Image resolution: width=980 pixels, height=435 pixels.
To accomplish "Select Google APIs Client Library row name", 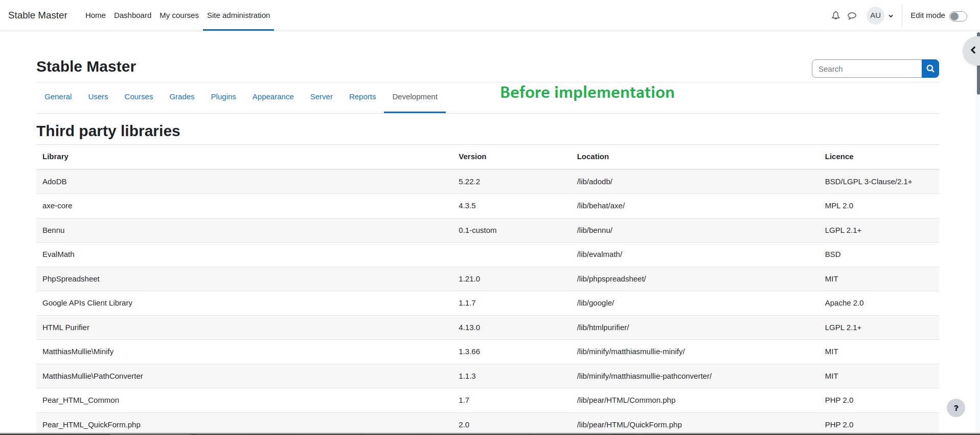I will pos(87,303).
